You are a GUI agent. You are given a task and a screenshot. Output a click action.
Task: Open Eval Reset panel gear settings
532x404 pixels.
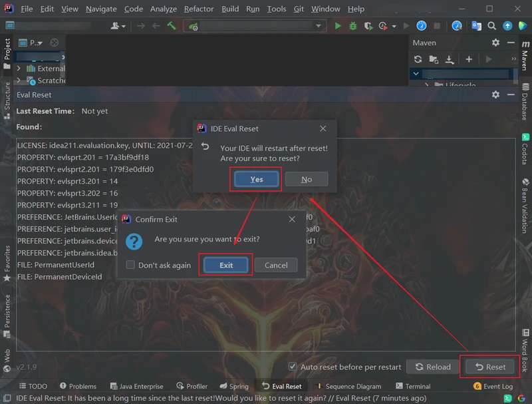pyautogui.click(x=495, y=95)
